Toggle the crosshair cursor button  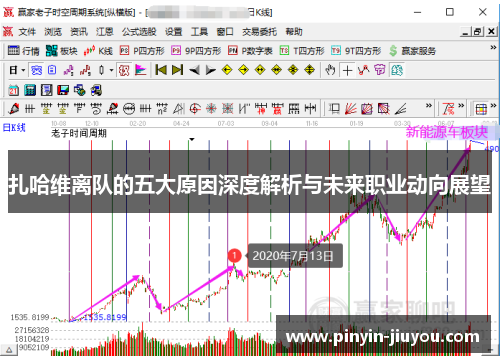click(347, 70)
